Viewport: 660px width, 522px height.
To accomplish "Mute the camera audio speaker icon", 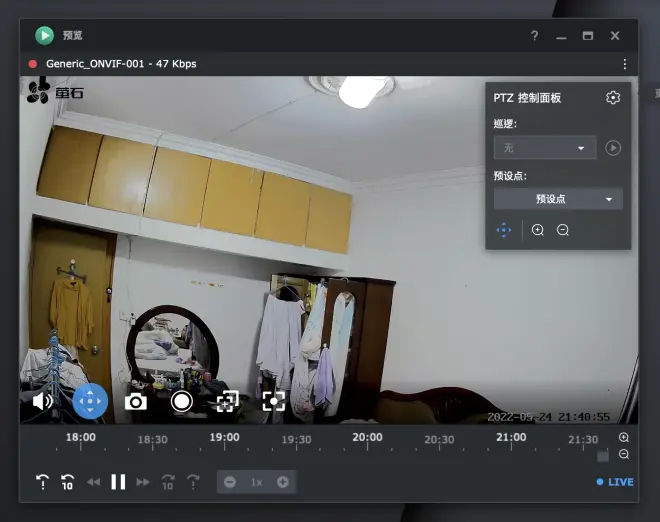I will [x=43, y=402].
